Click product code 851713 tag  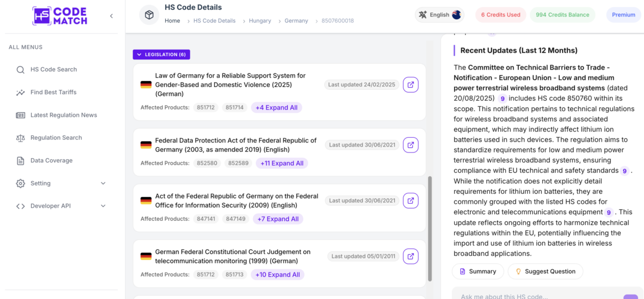pyautogui.click(x=235, y=275)
